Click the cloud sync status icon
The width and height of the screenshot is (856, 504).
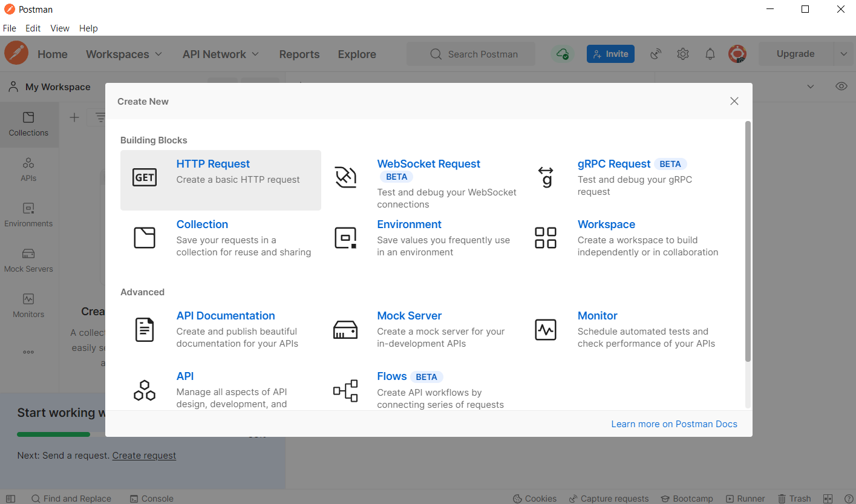(x=562, y=54)
